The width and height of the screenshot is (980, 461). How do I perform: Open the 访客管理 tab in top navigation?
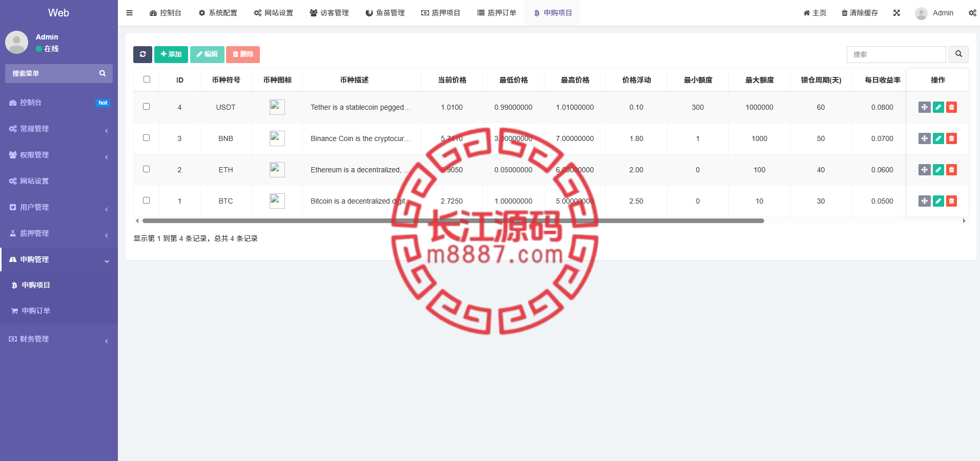(329, 13)
